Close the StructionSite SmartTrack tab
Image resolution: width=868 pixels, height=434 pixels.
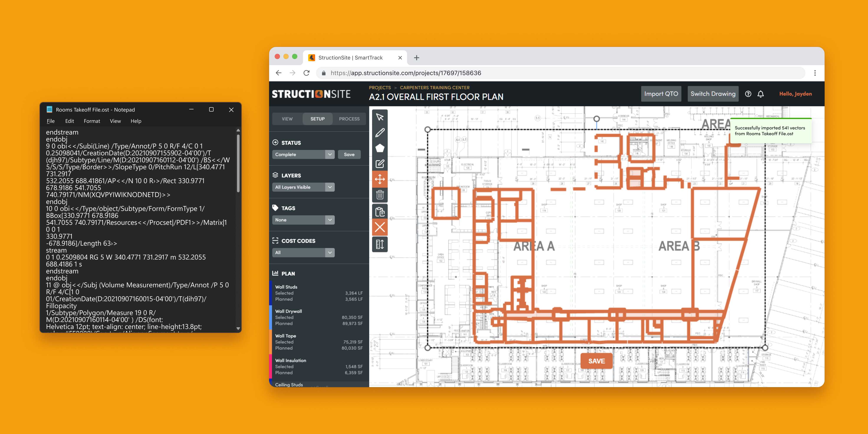point(400,58)
